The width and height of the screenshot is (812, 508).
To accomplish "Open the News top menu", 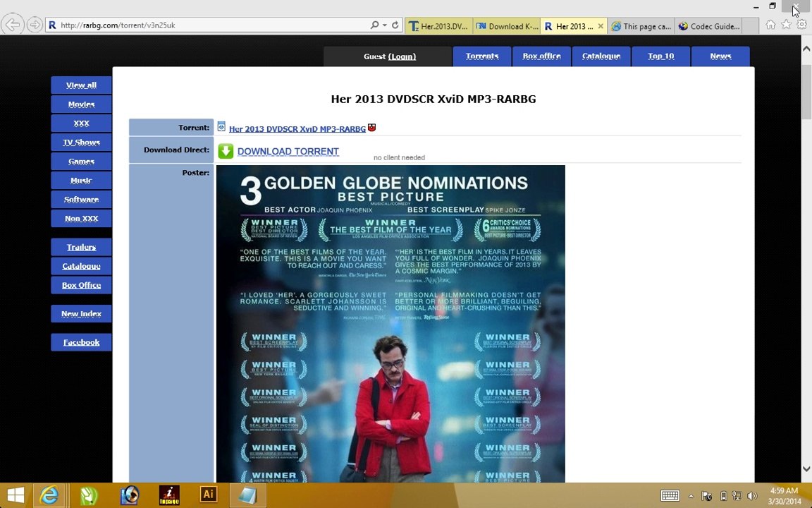I will (720, 56).
